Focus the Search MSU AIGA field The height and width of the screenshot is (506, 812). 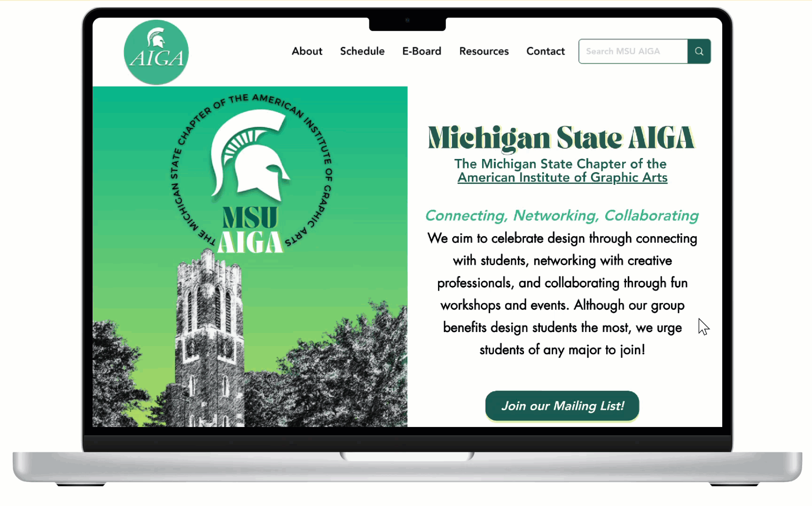[x=633, y=51]
